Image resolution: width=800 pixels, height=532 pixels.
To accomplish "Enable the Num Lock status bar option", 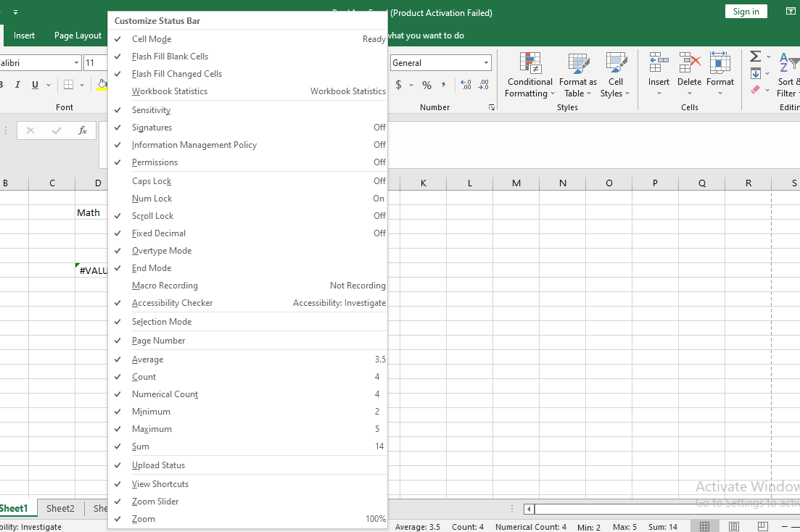I will coord(152,199).
